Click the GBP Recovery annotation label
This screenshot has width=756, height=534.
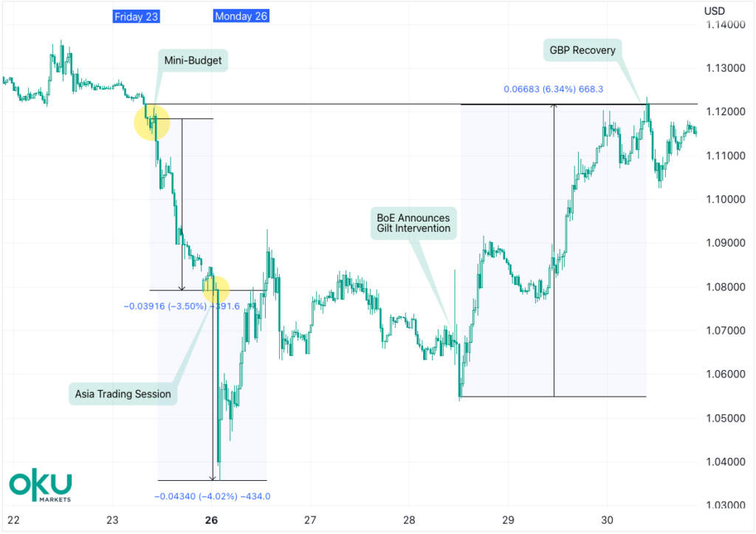[x=582, y=50]
